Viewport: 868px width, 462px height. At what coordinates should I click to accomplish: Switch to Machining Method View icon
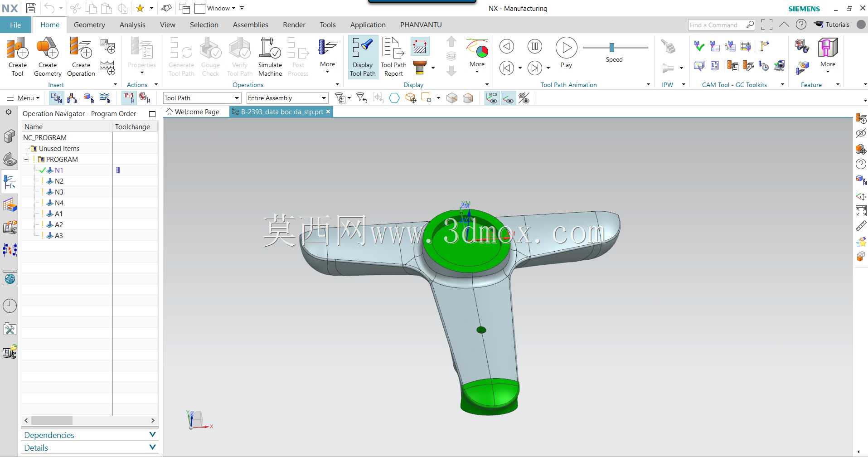pos(105,98)
